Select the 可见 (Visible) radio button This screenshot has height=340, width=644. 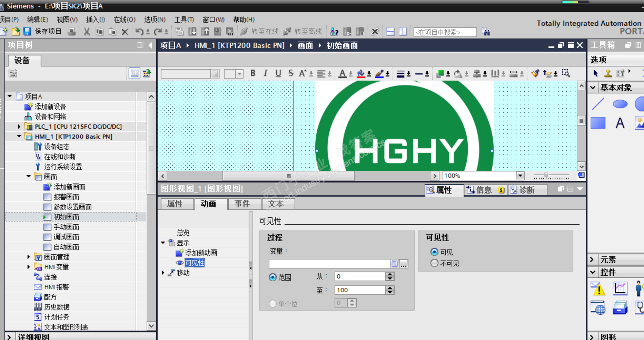click(x=434, y=252)
